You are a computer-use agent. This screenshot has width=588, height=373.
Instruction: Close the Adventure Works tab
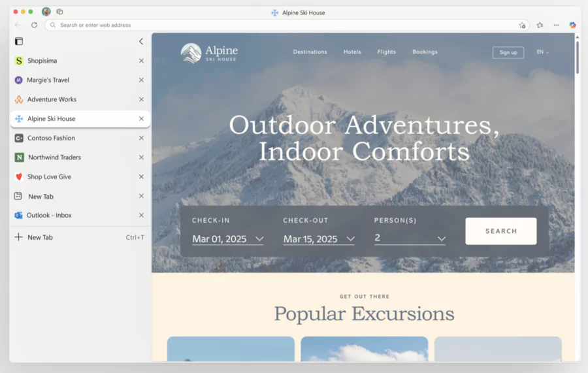click(141, 99)
